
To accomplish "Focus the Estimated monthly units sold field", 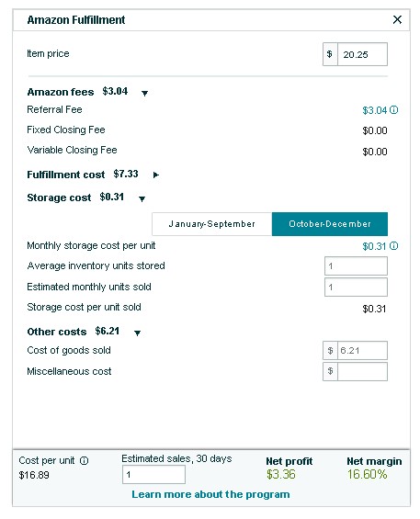I will click(356, 287).
